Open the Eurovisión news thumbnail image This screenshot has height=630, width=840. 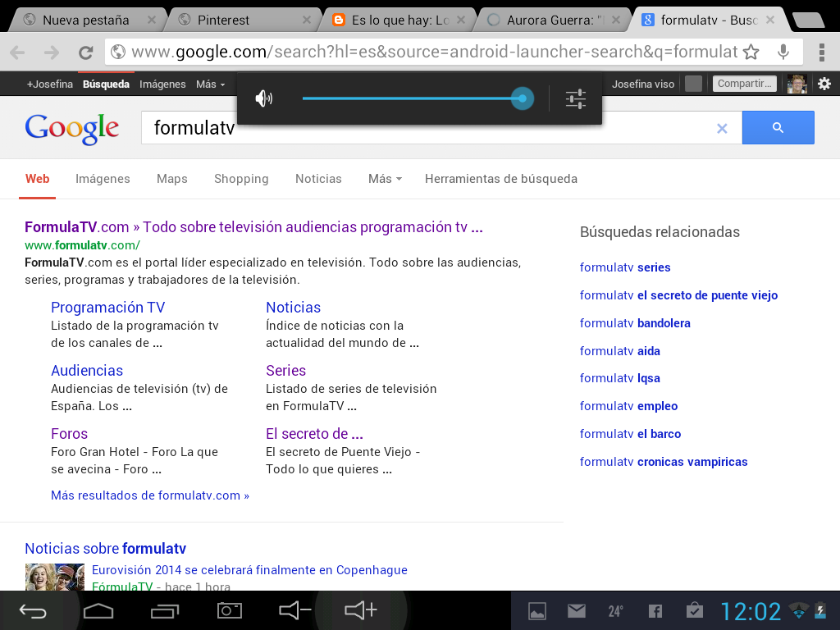pyautogui.click(x=55, y=577)
